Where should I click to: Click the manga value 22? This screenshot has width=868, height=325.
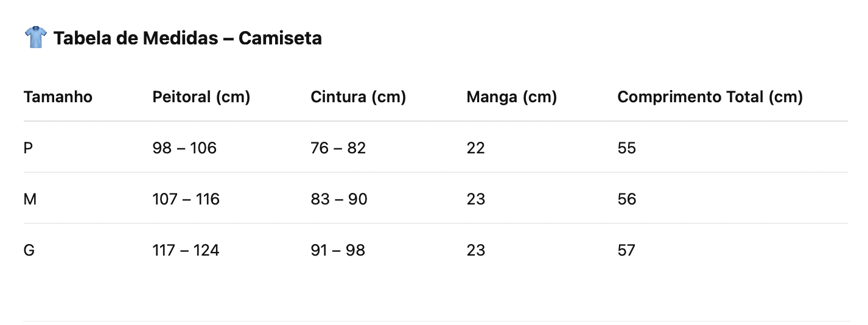click(475, 148)
